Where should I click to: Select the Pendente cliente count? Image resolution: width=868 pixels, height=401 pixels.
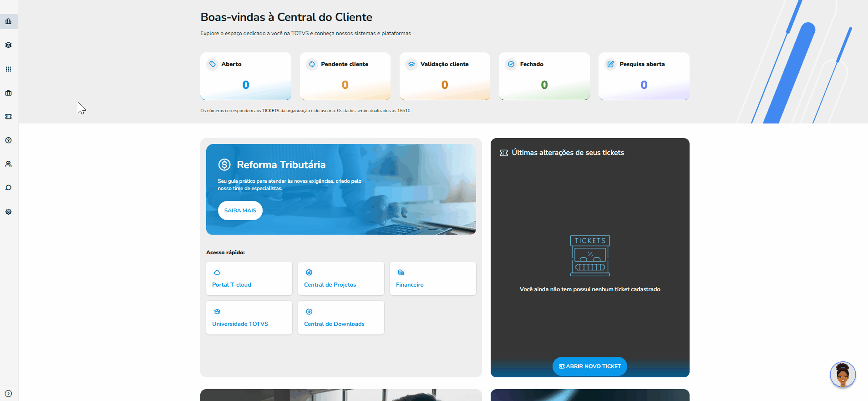tap(345, 85)
